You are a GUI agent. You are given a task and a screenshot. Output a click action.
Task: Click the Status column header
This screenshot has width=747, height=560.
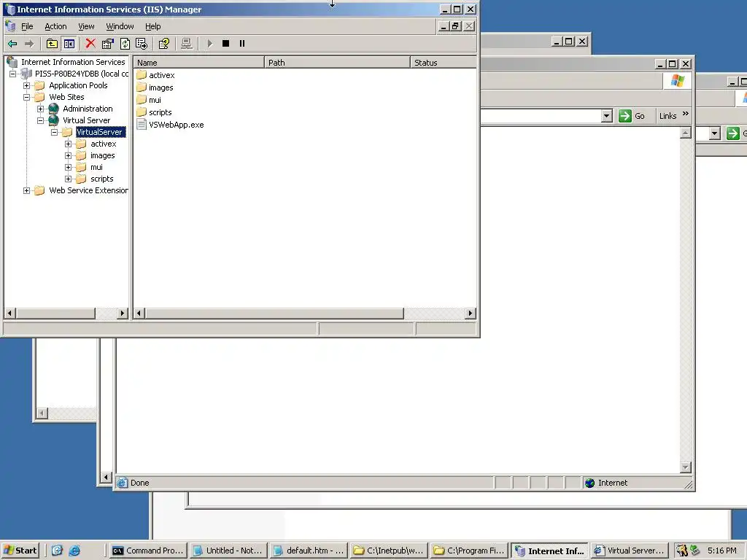[x=444, y=63]
